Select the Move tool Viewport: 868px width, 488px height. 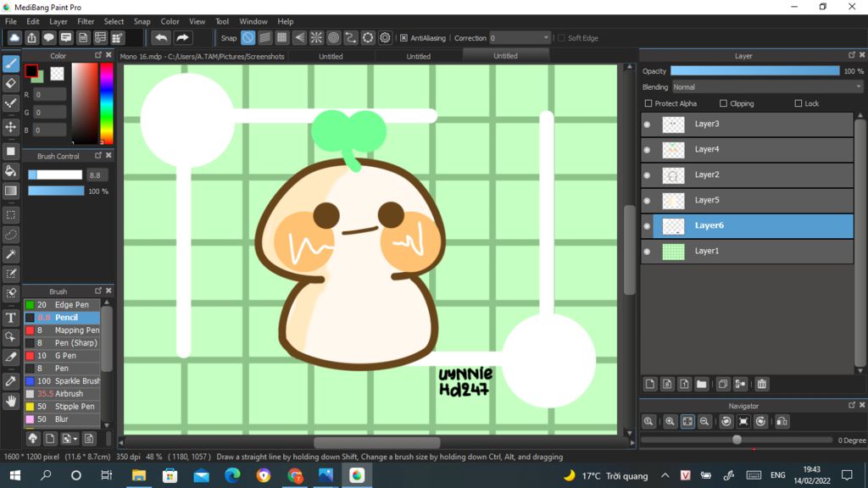[x=10, y=127]
